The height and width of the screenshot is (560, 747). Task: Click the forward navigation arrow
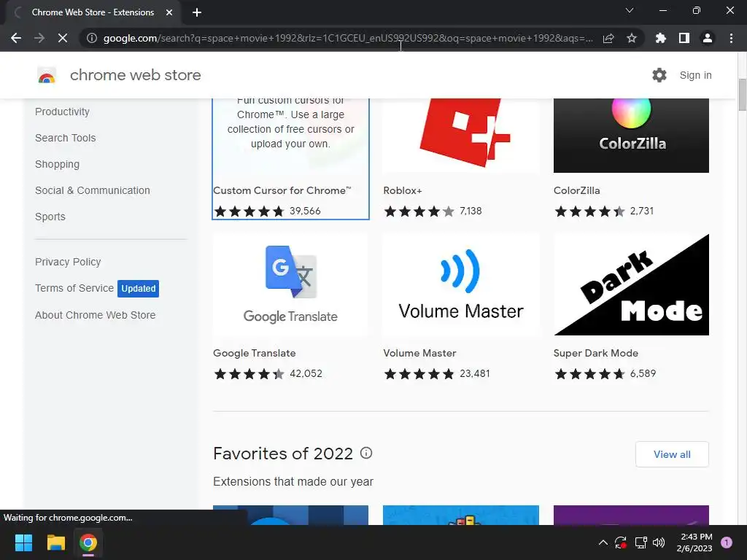click(39, 38)
